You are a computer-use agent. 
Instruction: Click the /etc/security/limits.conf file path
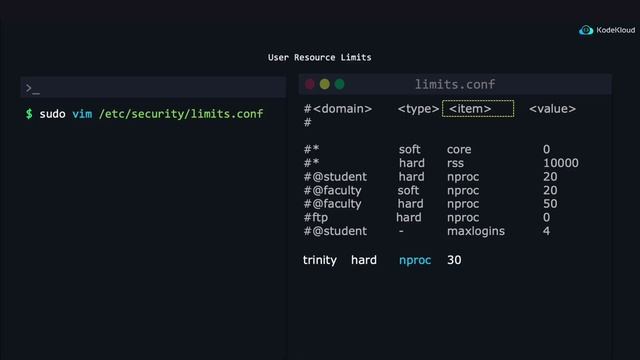point(181,114)
